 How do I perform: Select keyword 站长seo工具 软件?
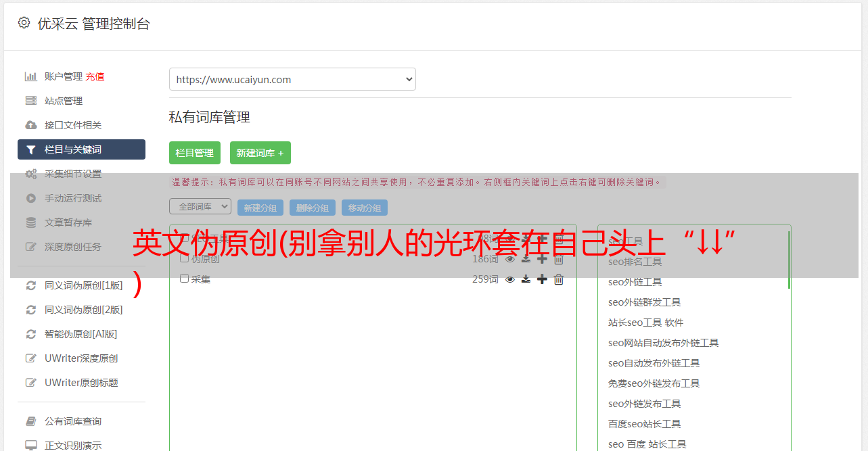coord(646,323)
